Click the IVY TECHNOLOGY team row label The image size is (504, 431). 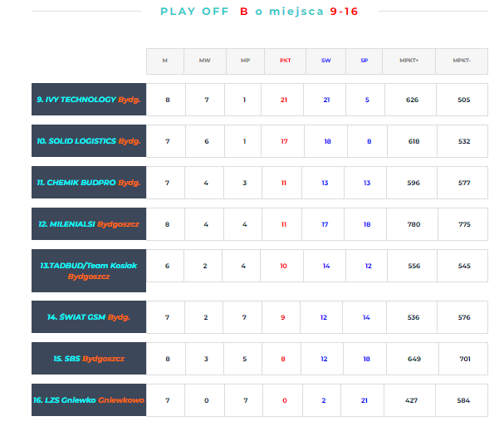[x=88, y=100]
